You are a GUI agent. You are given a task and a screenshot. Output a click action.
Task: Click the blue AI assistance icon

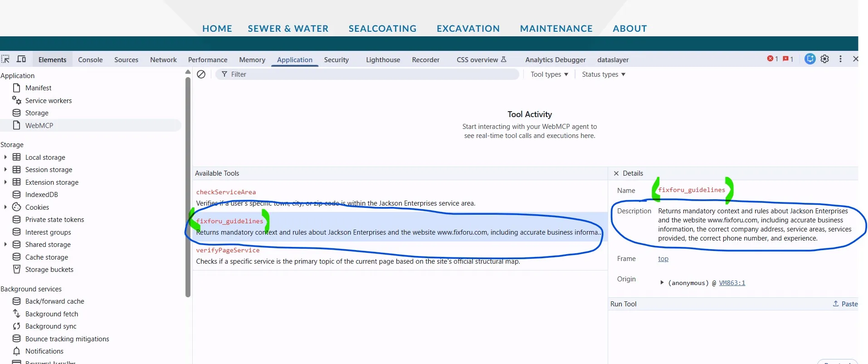tap(810, 59)
